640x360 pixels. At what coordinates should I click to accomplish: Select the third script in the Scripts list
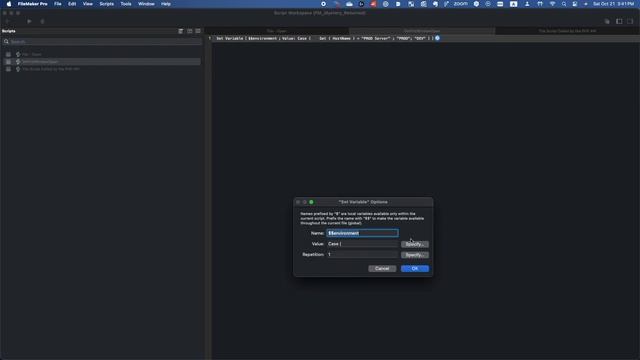coord(102,69)
